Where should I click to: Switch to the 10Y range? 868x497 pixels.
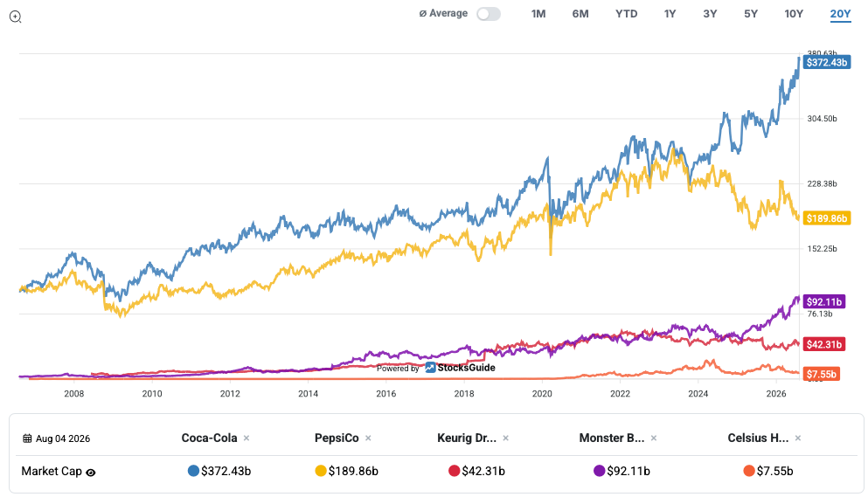[x=794, y=14]
